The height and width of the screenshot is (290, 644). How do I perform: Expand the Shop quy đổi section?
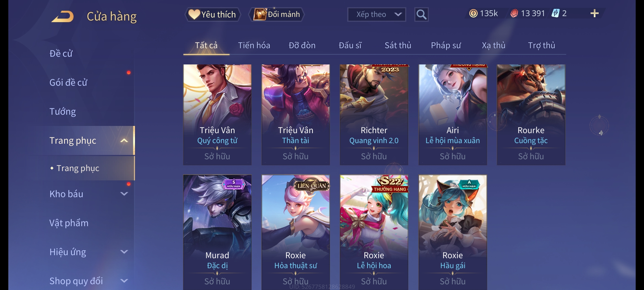124,281
